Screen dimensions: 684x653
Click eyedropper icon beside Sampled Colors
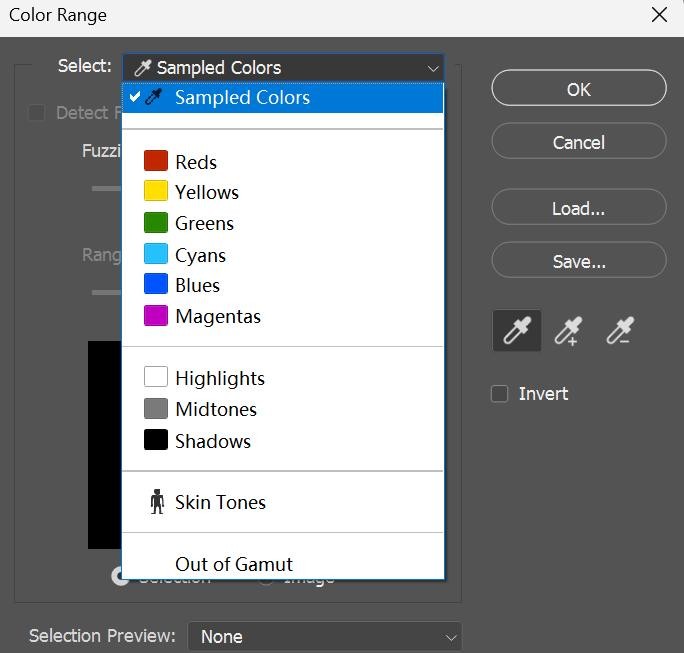[x=153, y=98]
